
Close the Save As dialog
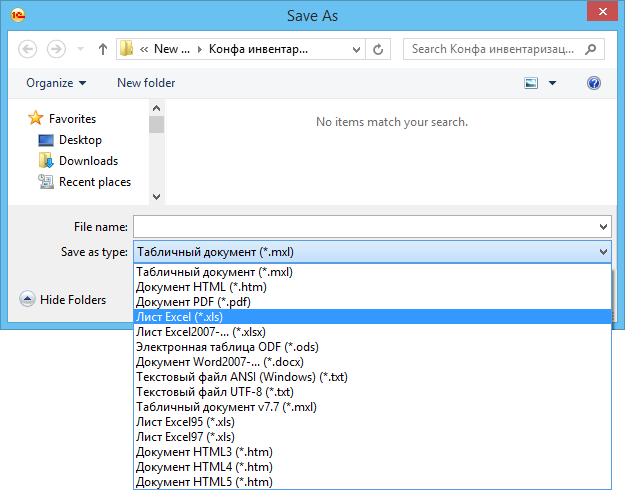[x=602, y=11]
